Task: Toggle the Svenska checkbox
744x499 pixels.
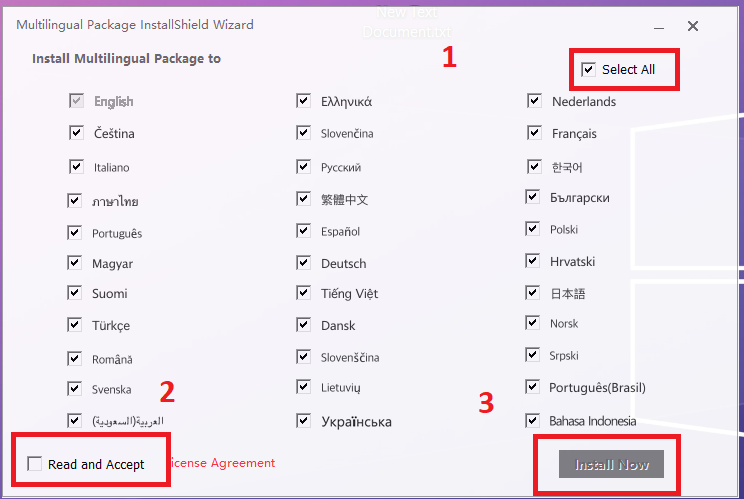Action: 74,389
